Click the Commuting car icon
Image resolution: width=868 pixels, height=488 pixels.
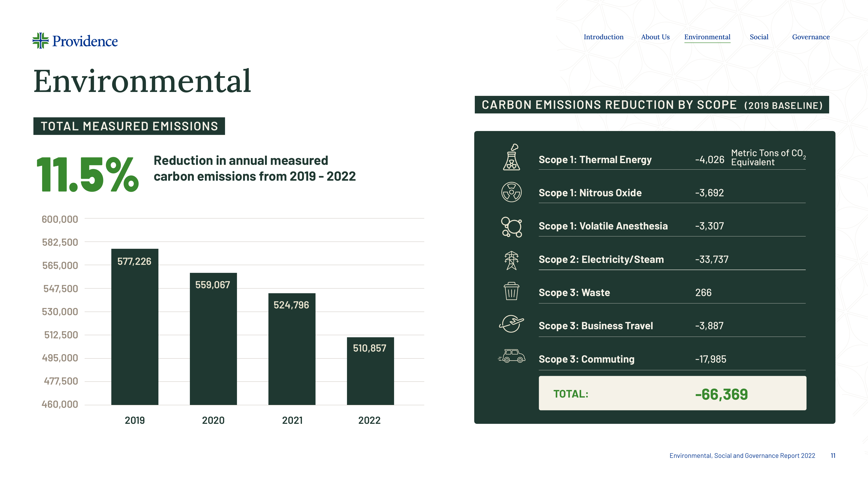point(511,356)
